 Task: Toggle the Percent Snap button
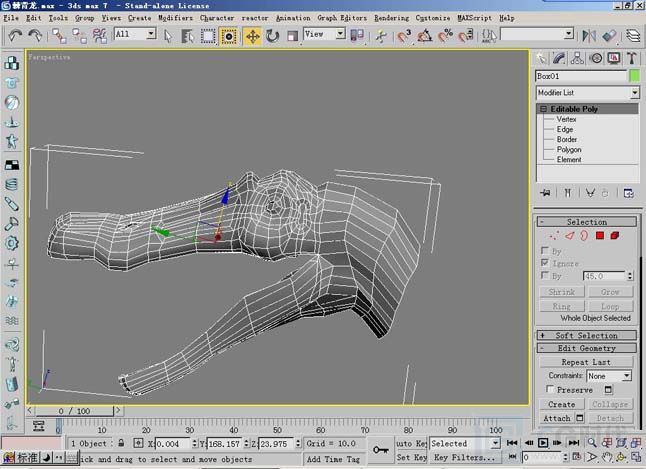[445, 36]
